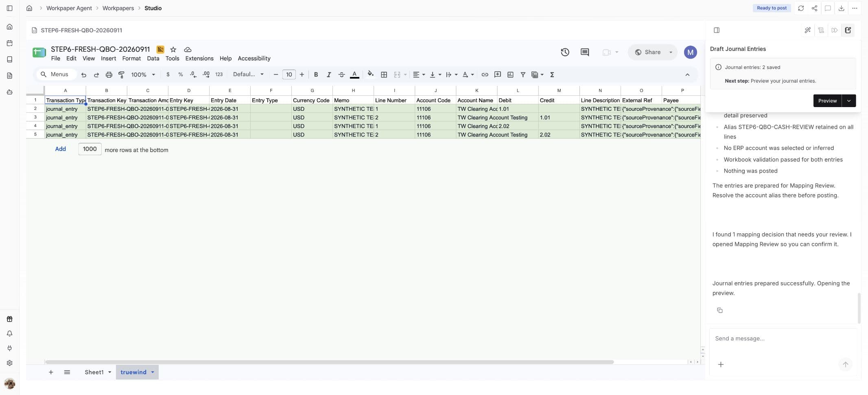Click the undo arrow in the toolbar

[x=84, y=75]
